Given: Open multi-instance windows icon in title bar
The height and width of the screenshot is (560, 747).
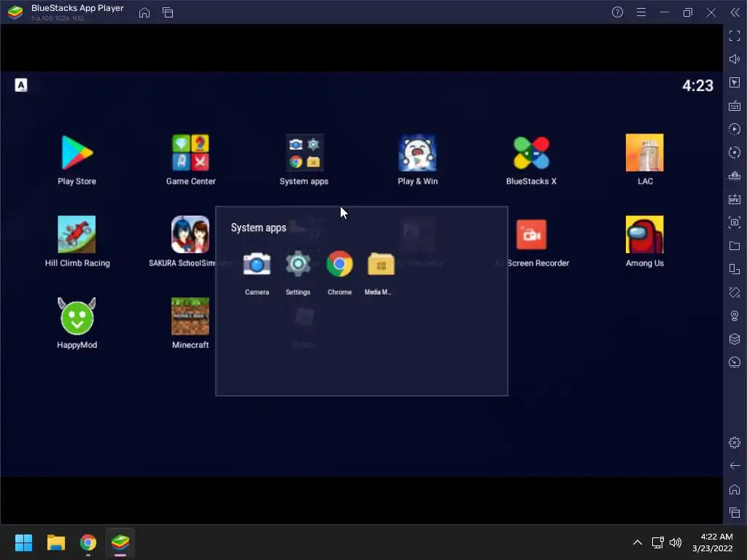Looking at the screenshot, I should click(x=168, y=12).
